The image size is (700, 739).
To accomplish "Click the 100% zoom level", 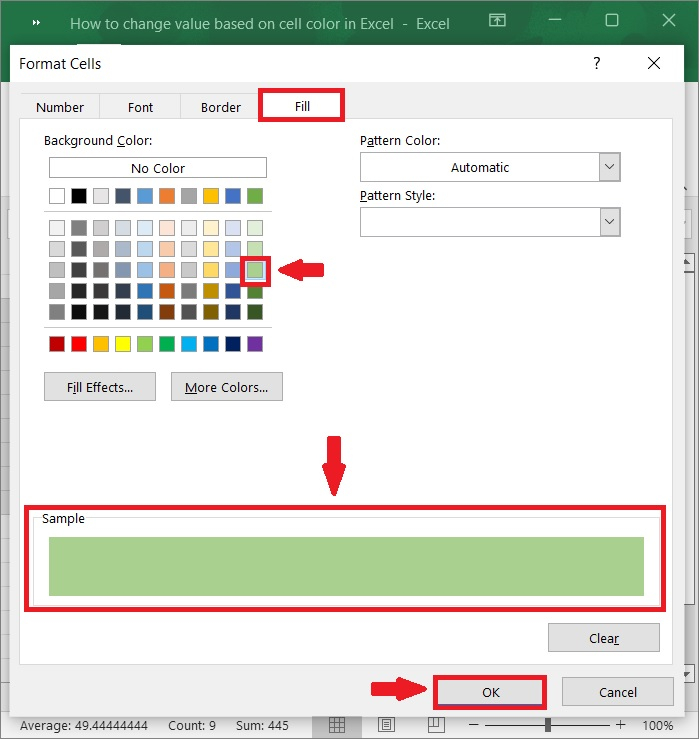I will tap(658, 725).
